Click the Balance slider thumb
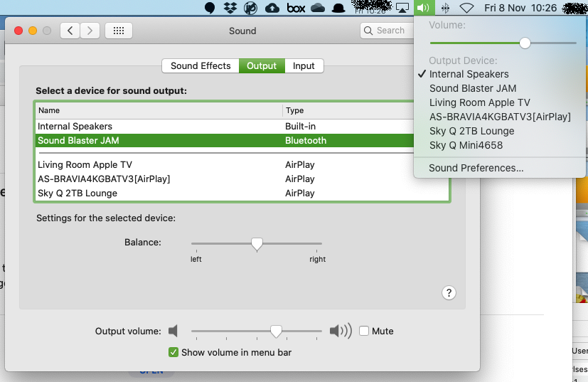Screen dimensions: 588x382 (257, 244)
